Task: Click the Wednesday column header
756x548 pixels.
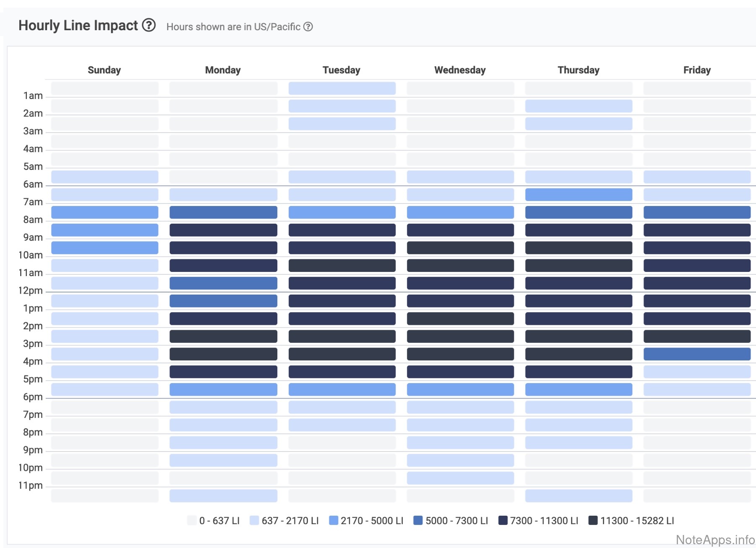Action: (460, 70)
